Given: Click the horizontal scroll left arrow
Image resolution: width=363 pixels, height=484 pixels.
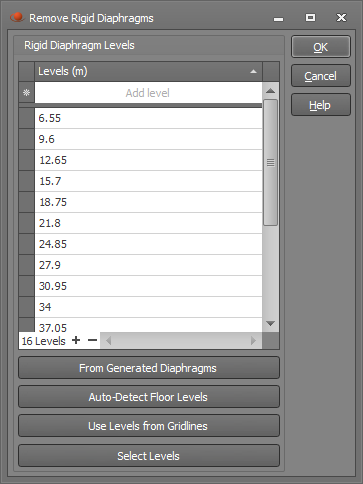Looking at the screenshot, I should coord(108,341).
